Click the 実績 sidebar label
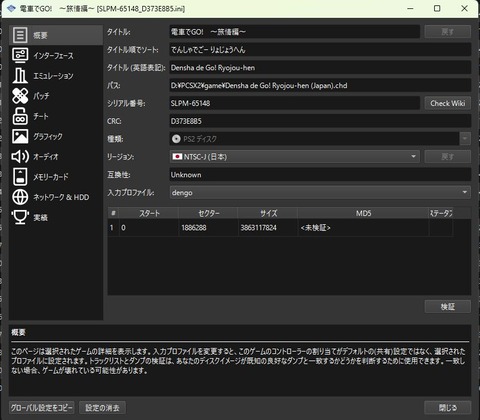The image size is (480, 420). tap(40, 218)
